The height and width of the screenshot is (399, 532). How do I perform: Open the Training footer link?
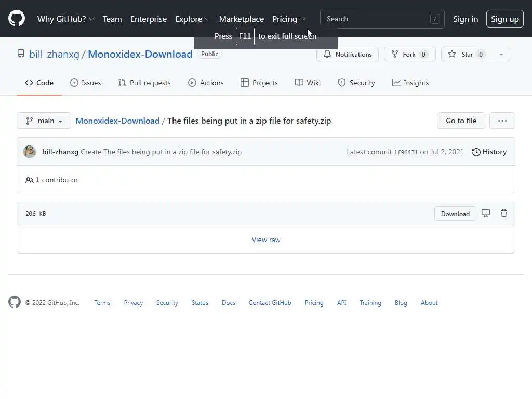(370, 303)
